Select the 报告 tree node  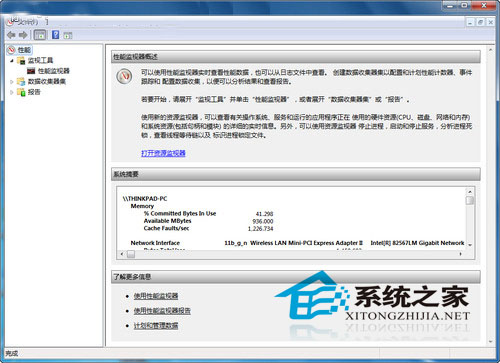coord(34,92)
